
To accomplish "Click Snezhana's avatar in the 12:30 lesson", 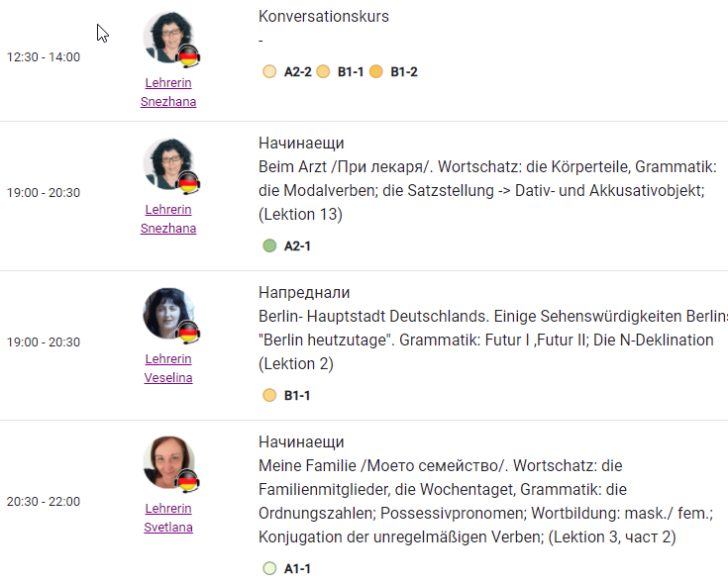I will 168,37.
